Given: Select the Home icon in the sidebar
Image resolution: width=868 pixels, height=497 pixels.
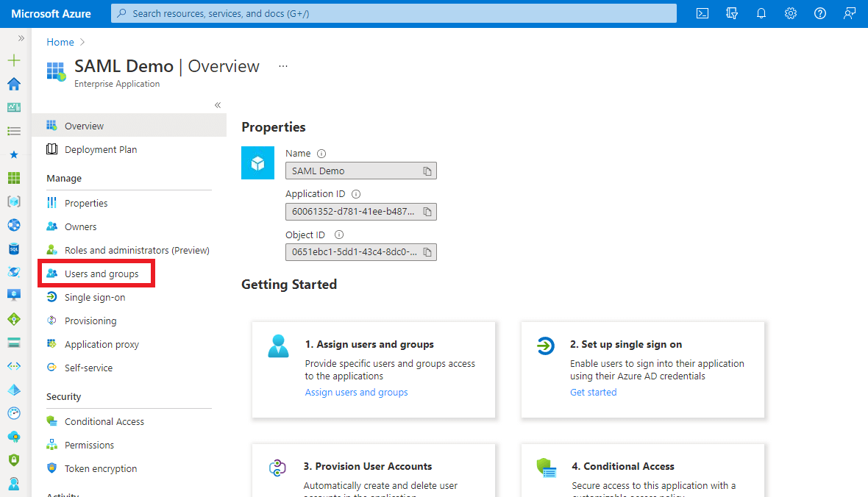Looking at the screenshot, I should coord(13,84).
